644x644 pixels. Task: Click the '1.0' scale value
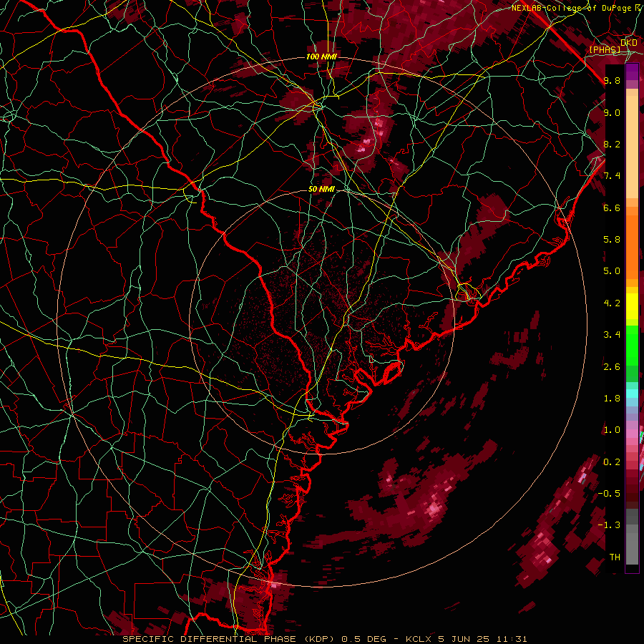612,430
